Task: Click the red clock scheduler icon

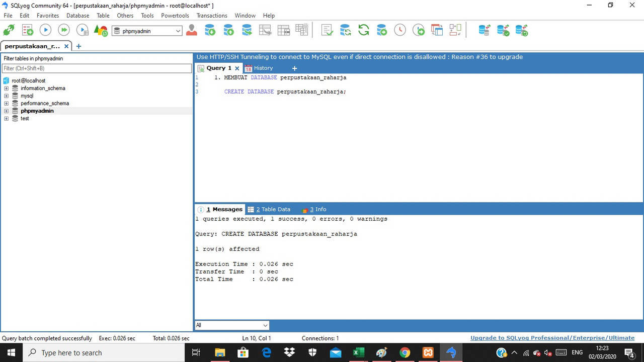Action: coord(400,30)
